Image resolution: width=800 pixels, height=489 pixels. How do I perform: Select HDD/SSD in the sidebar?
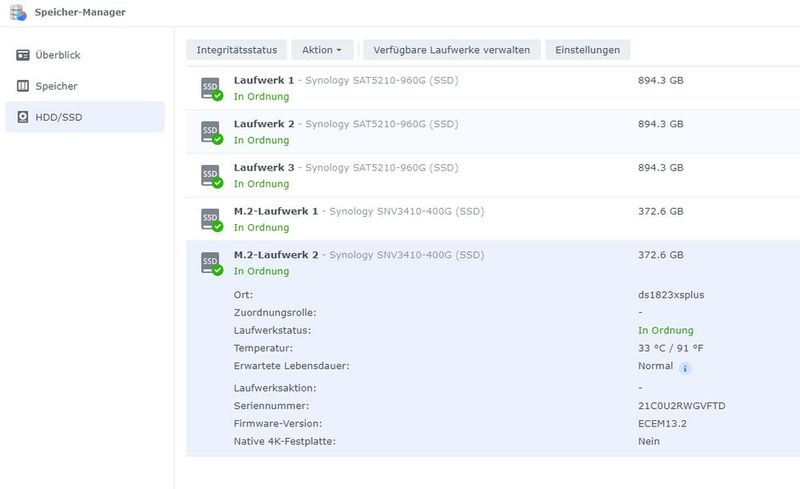coord(85,117)
